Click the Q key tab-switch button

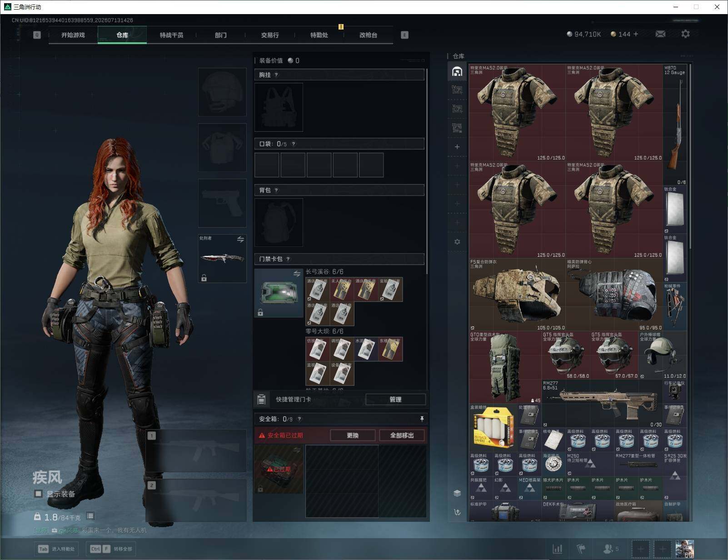tap(37, 35)
